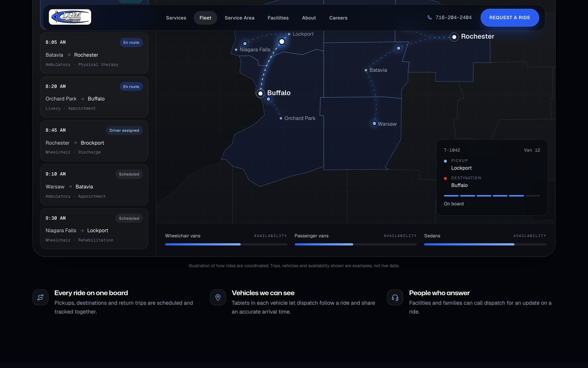Click the En route badge on the 8:20 AM trip
Viewport: 588px width, 368px height.
coord(131,87)
